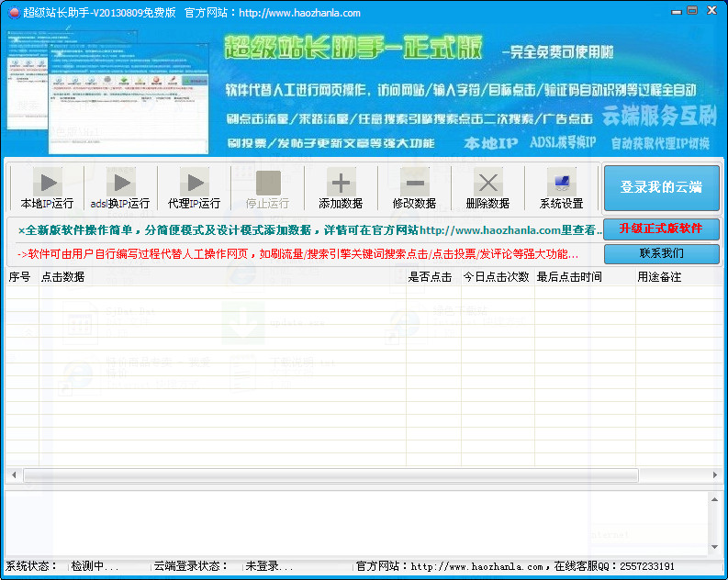This screenshot has height=580, width=728.
Task: Click the 检测中 system status text
Action: (95, 566)
